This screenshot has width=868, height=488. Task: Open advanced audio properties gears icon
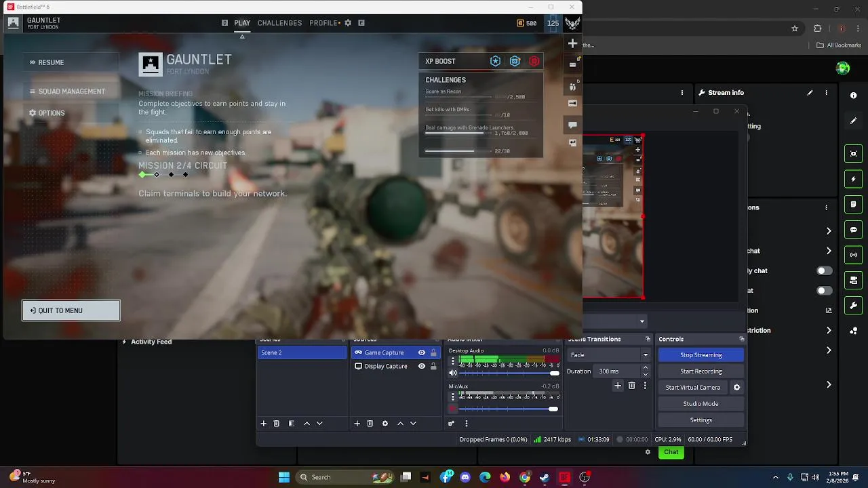pyautogui.click(x=451, y=424)
